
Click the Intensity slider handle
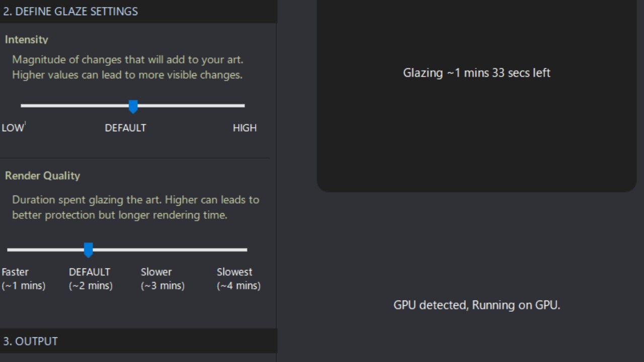(x=133, y=106)
